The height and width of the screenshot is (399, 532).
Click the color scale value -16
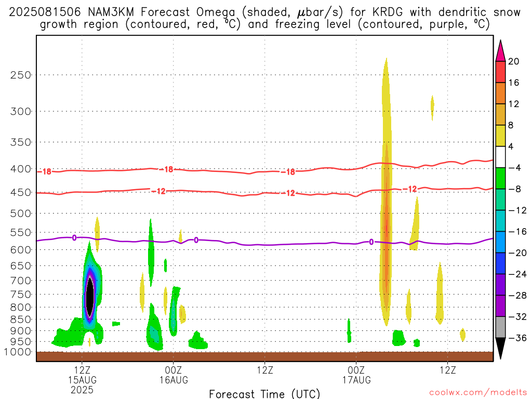click(517, 231)
